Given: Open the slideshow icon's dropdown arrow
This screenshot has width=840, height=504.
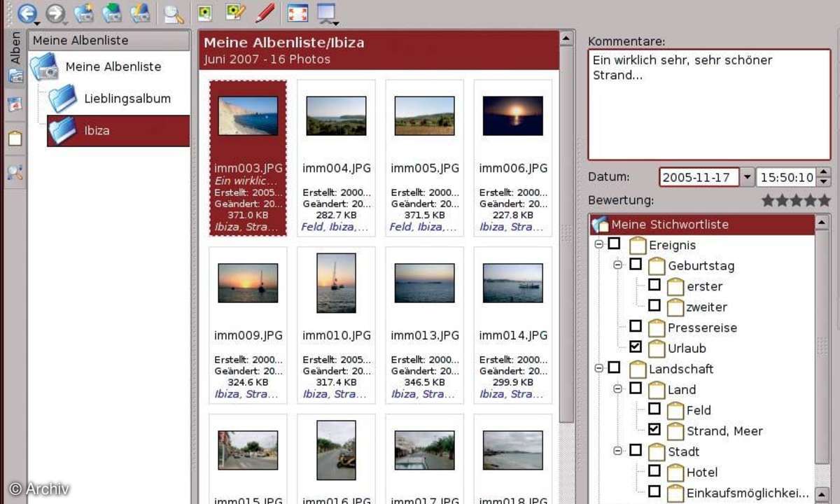Looking at the screenshot, I should 336,24.
